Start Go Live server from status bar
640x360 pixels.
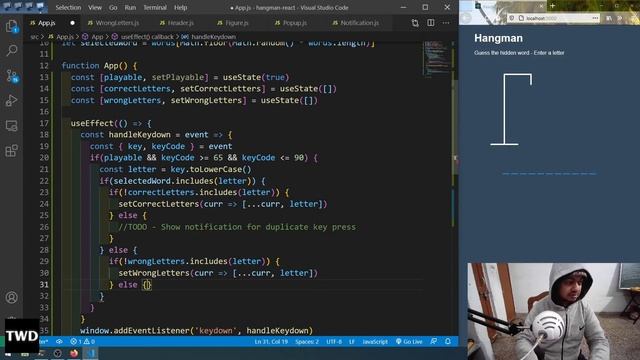(x=409, y=341)
